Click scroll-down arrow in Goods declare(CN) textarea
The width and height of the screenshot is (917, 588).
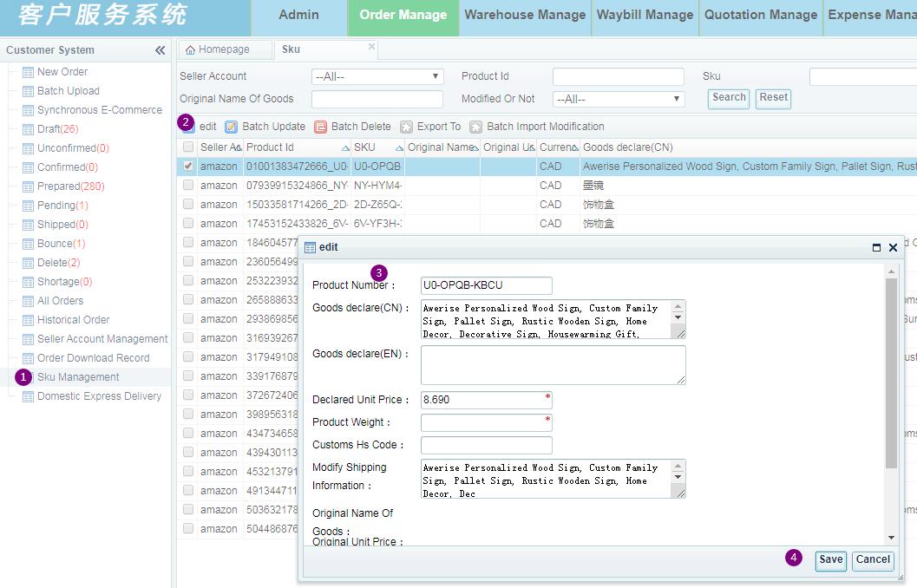pyautogui.click(x=678, y=318)
